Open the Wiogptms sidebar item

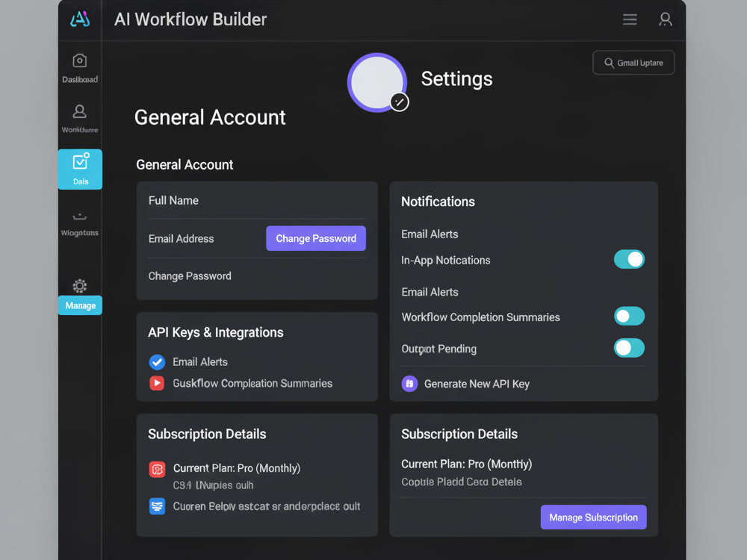(x=80, y=224)
